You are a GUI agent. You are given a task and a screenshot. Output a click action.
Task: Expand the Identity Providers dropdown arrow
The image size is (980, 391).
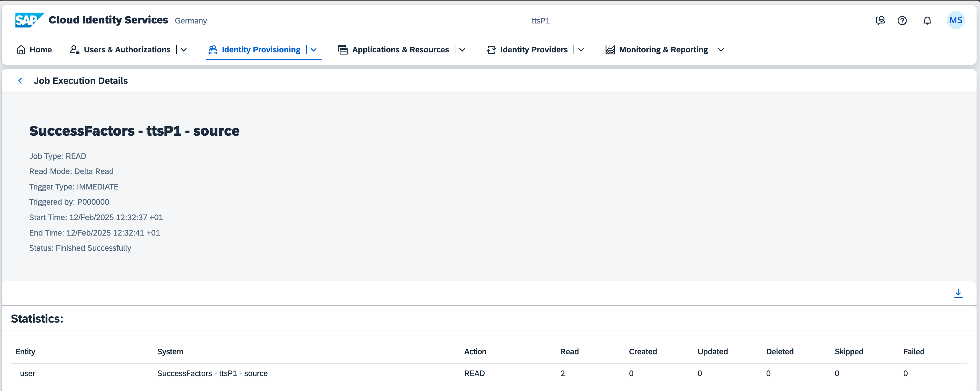[x=581, y=50]
